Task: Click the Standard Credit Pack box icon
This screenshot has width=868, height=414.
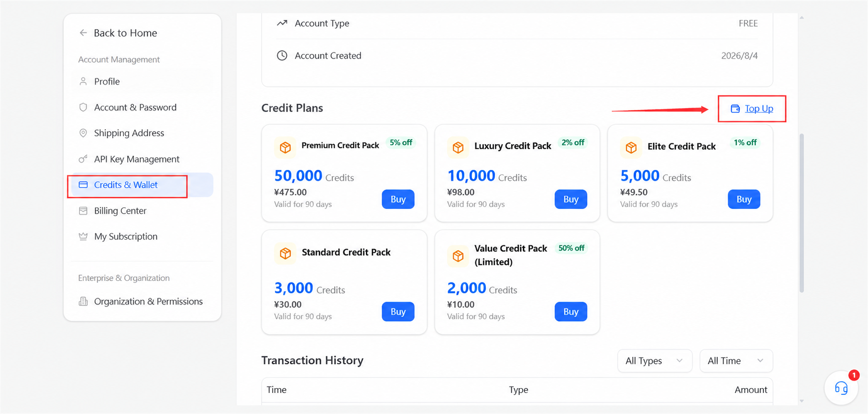Action: [x=285, y=253]
